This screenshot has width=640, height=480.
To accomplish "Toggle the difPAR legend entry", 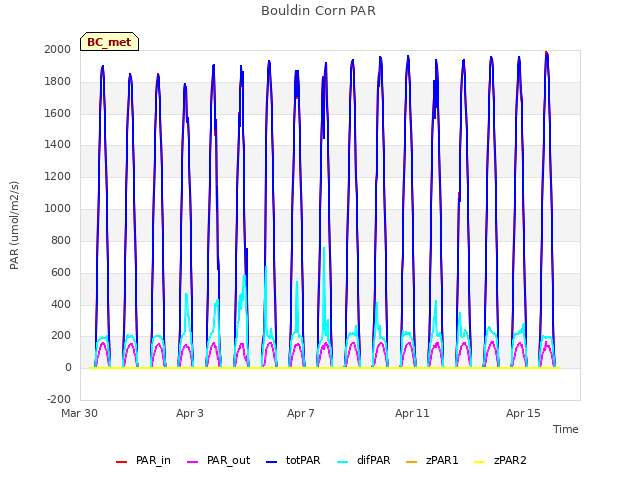I will 364,460.
